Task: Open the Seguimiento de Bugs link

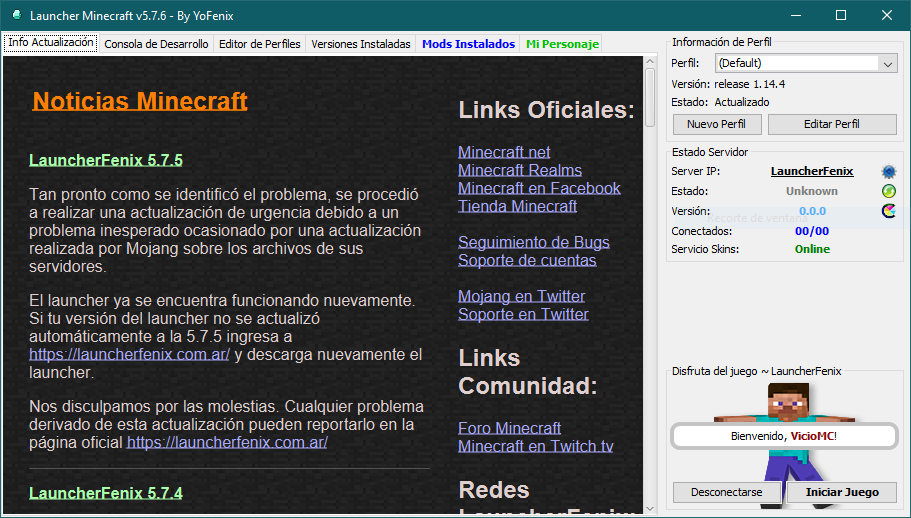Action: point(534,242)
